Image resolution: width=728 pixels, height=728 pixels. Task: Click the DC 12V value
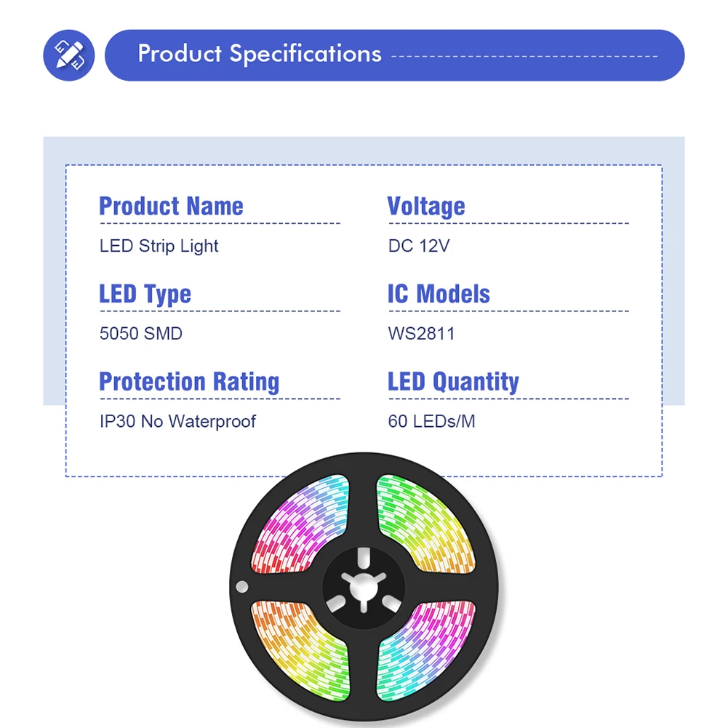click(x=419, y=246)
